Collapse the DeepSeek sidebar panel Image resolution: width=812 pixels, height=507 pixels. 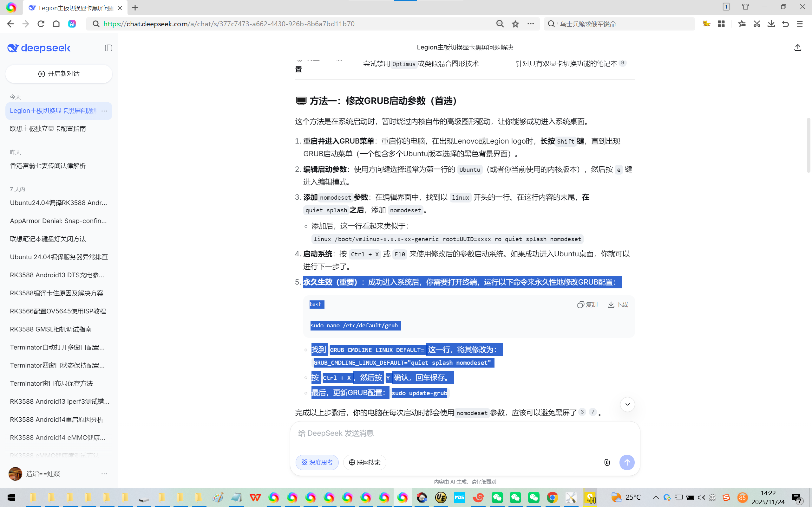[x=108, y=48]
